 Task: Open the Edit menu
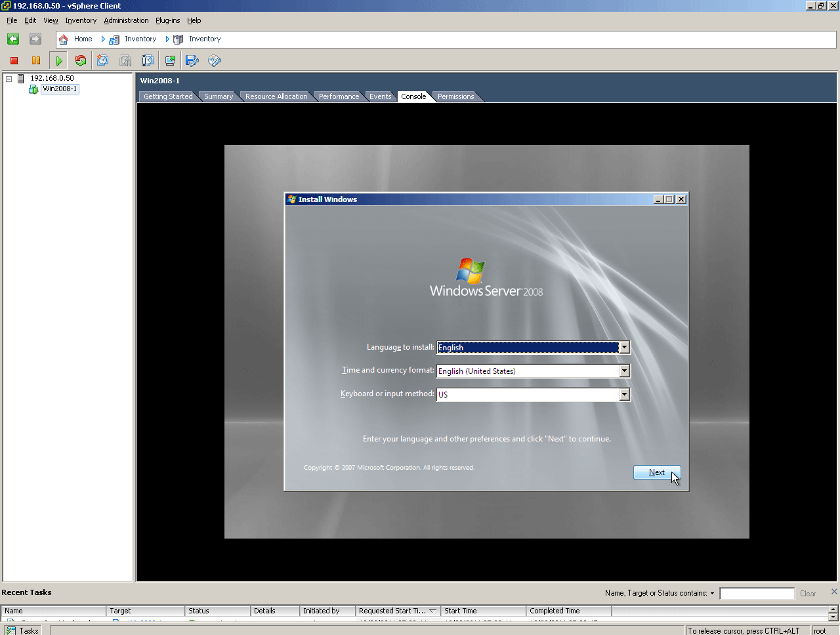click(30, 20)
